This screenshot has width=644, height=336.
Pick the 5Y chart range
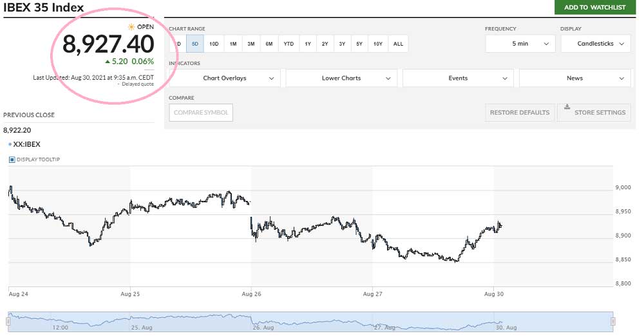click(359, 44)
